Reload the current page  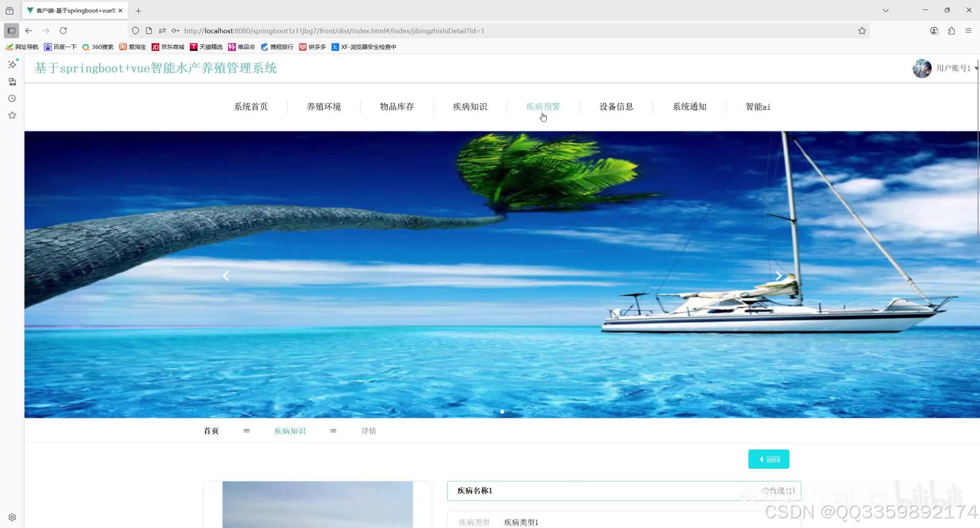(63, 31)
